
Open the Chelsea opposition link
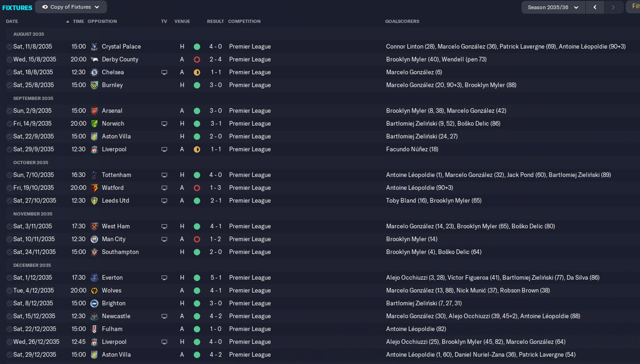[113, 72]
